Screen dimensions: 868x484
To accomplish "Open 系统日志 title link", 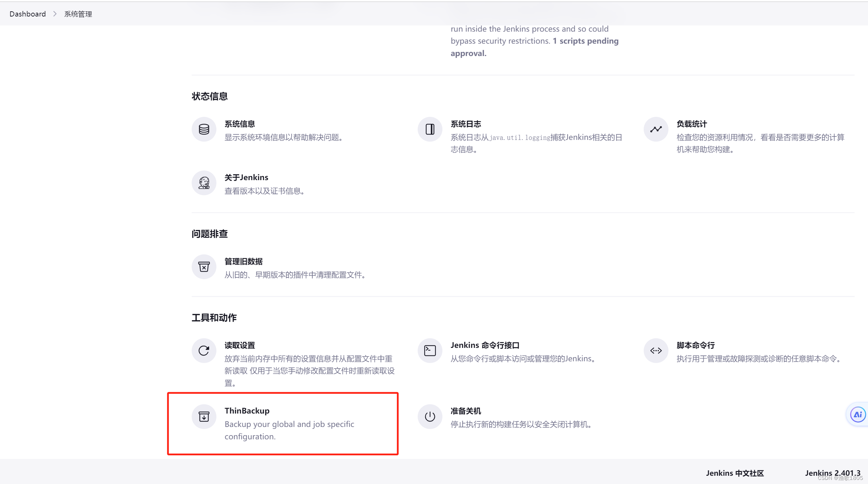I will (465, 124).
